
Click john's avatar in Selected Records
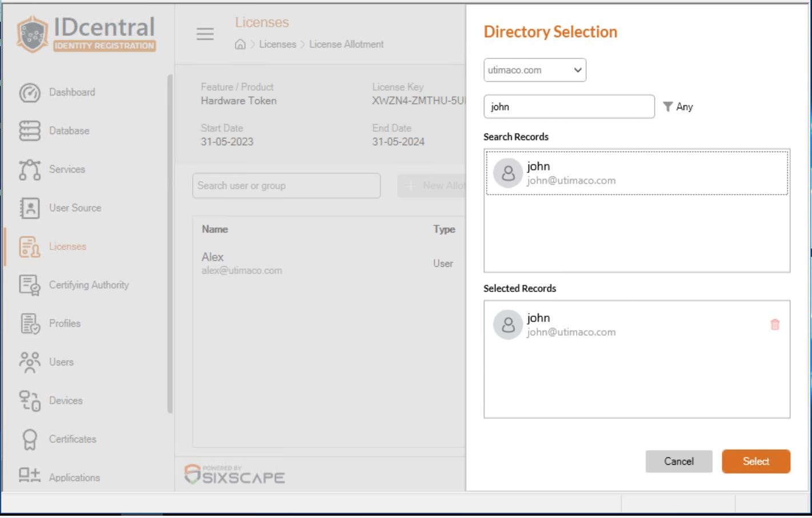[508, 325]
